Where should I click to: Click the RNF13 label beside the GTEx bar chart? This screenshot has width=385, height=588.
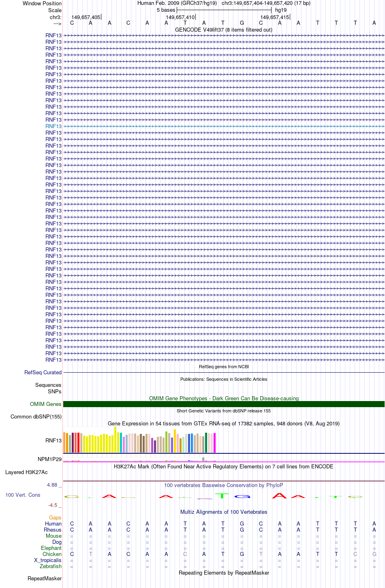click(53, 440)
